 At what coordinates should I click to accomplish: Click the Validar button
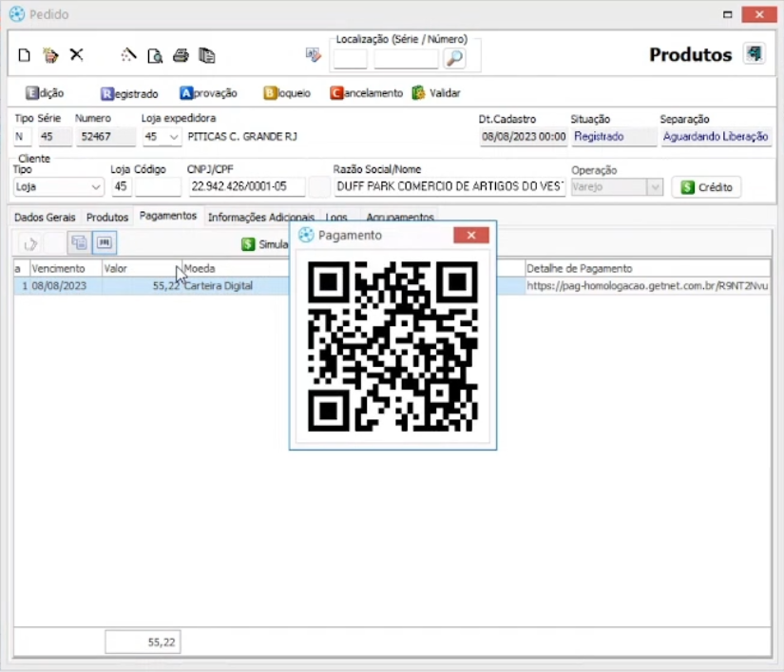coord(436,93)
